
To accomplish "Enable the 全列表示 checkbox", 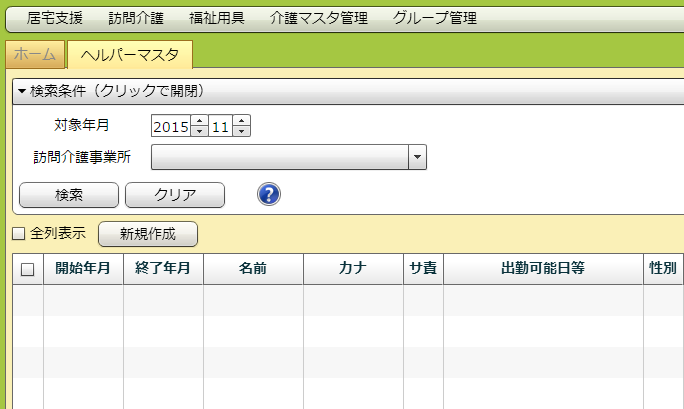I will [18, 234].
